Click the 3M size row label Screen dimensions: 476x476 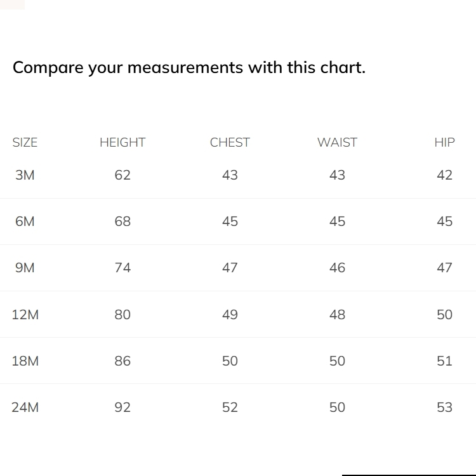pos(25,175)
